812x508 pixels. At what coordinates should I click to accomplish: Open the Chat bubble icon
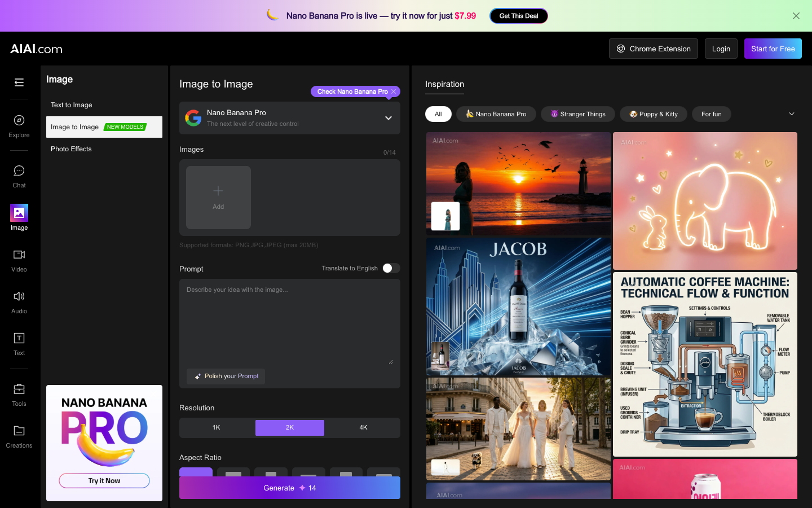[x=19, y=170]
